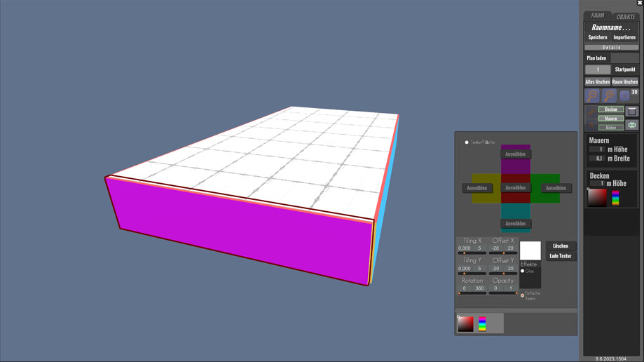Zoom out with the minus magnifier icon
This screenshot has height=362, width=644.
pos(592,95)
